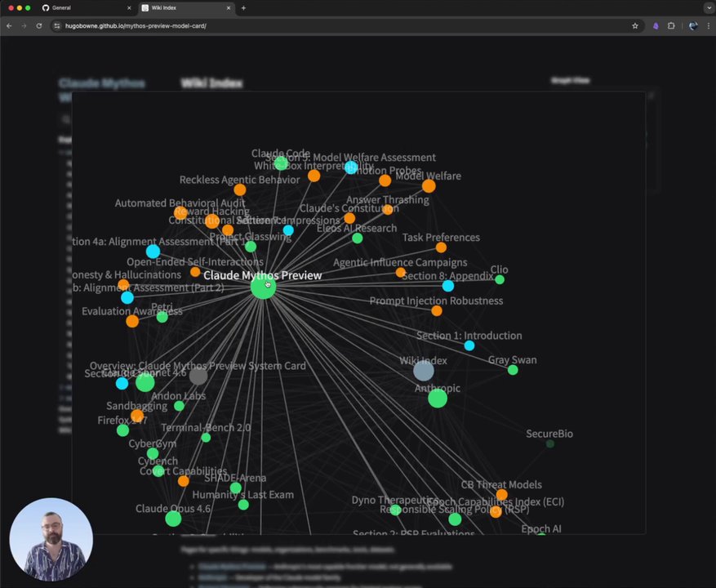The image size is (716, 588).
Task: Click the CyberGym green node
Action: (x=153, y=454)
